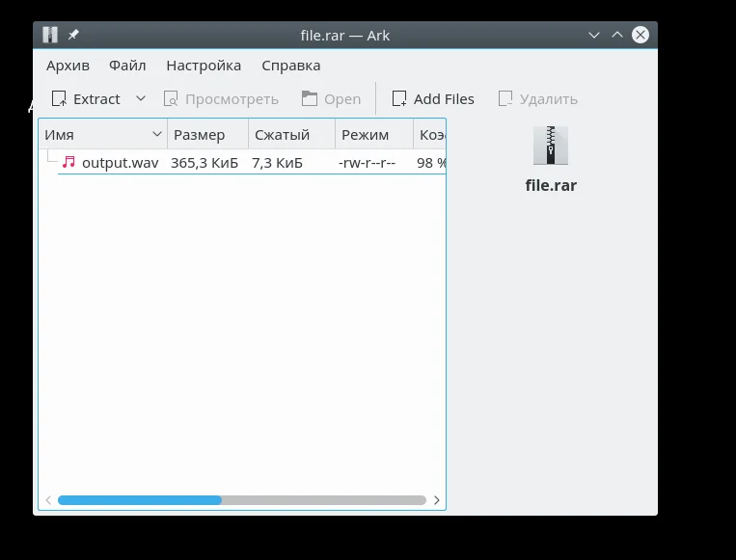Open the Архив menu
This screenshot has width=736, height=560.
(x=68, y=66)
